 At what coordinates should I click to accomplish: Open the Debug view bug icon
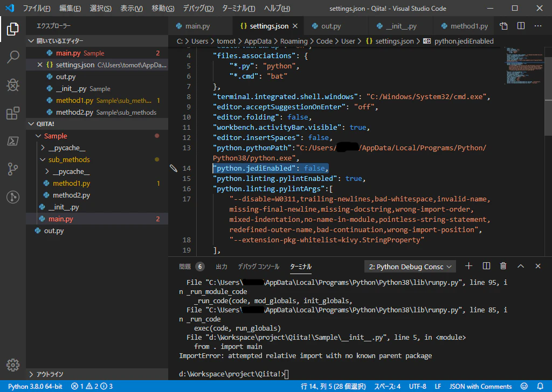(13, 85)
